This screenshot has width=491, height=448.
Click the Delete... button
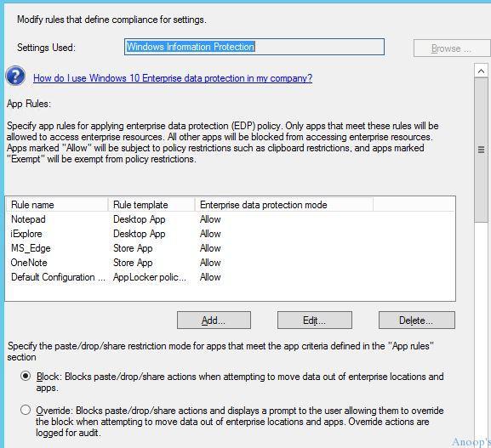(417, 320)
